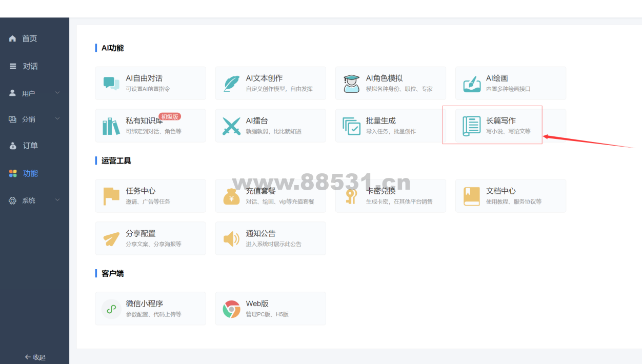
Task: Click the AI自由对话 chat bubble icon
Action: pyautogui.click(x=111, y=84)
